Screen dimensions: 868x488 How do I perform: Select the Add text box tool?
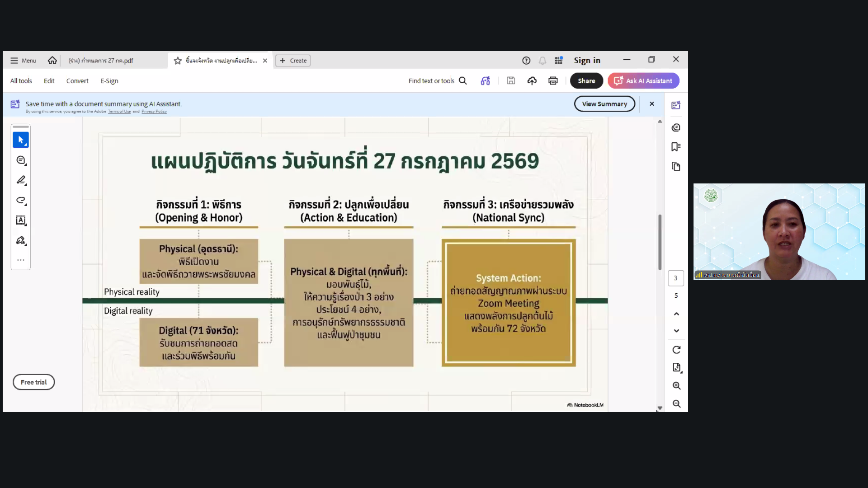tap(21, 220)
